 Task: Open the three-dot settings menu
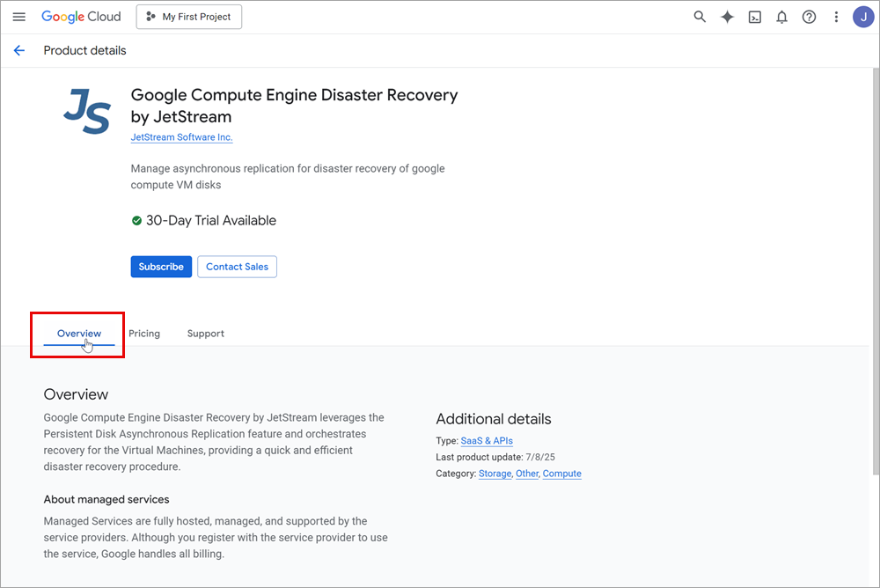coord(836,17)
